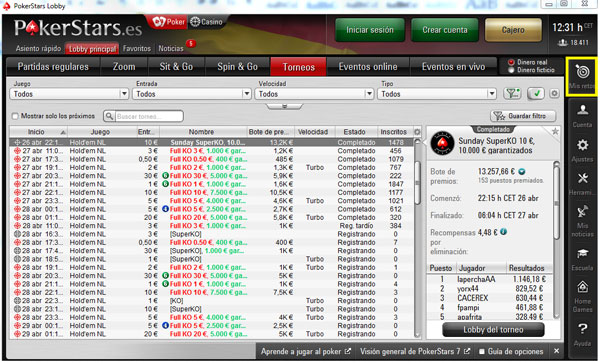This screenshot has height=363, width=600.
Task: Open the Juego dropdown
Action: (x=69, y=94)
